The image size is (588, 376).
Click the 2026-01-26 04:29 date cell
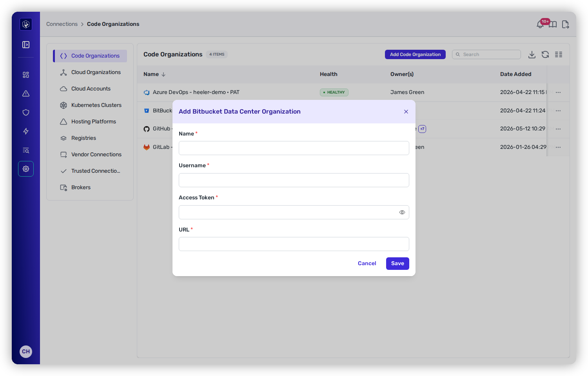(x=523, y=147)
